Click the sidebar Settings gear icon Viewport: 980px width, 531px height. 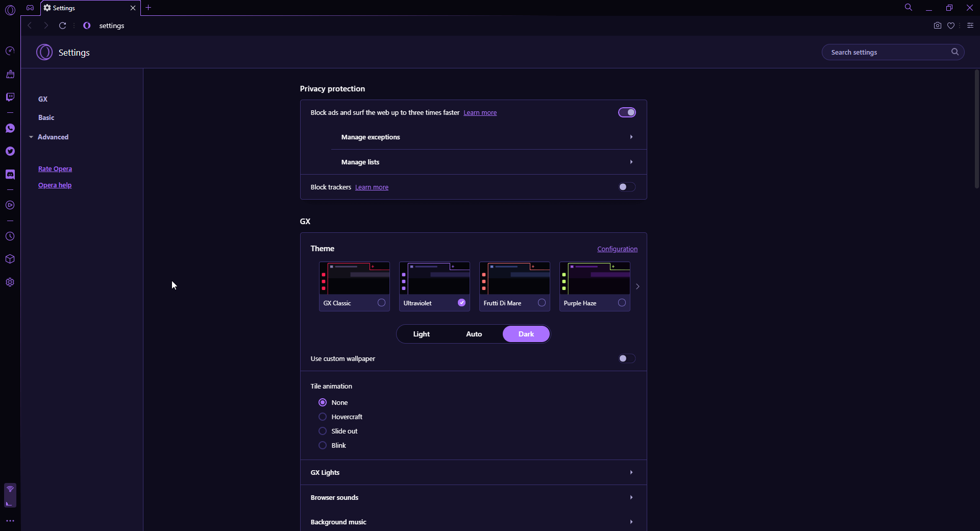pyautogui.click(x=10, y=282)
